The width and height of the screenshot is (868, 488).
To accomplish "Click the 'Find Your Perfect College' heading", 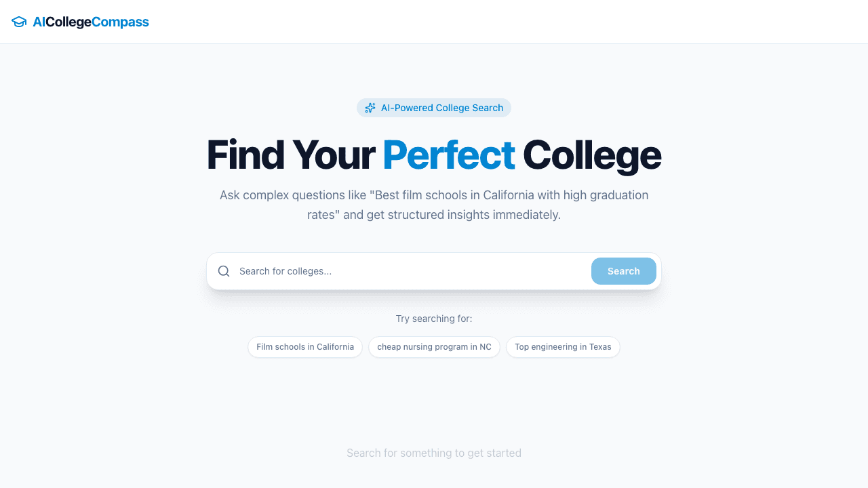I will (434, 155).
